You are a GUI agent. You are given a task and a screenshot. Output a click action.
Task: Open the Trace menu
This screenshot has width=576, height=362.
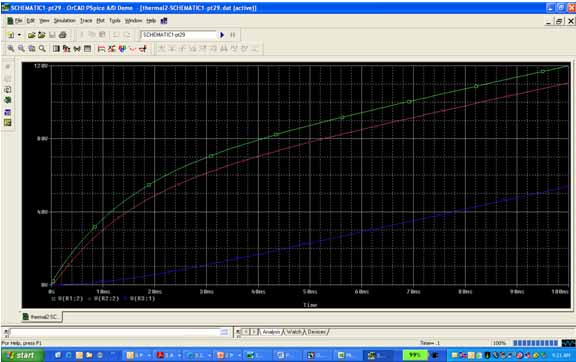[x=86, y=21]
